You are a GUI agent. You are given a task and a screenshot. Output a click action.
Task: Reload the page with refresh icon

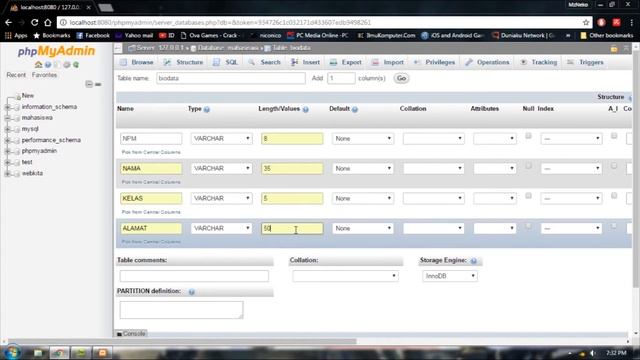coord(35,22)
